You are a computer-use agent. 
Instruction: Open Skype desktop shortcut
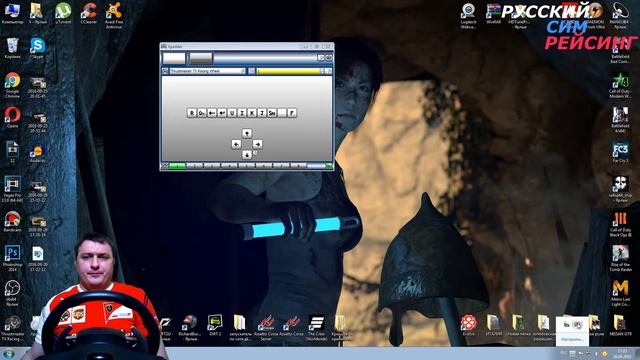point(37,48)
